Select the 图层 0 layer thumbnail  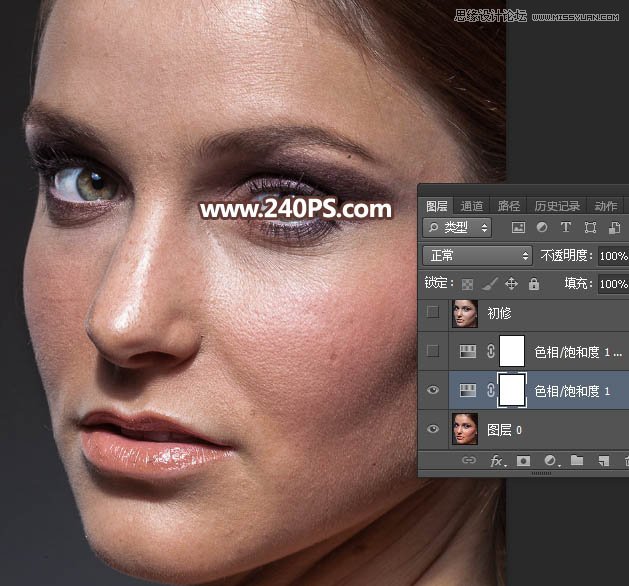[465, 429]
